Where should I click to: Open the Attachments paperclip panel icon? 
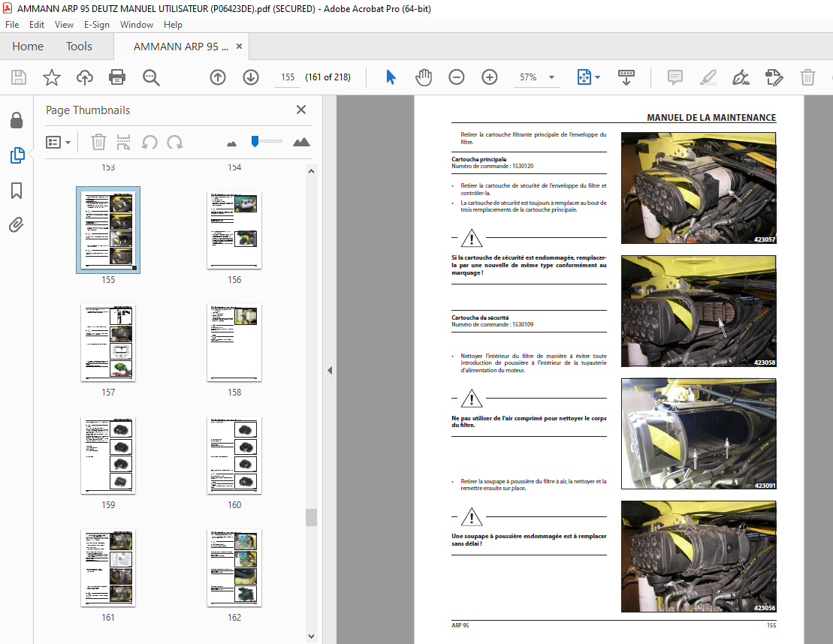click(x=17, y=225)
